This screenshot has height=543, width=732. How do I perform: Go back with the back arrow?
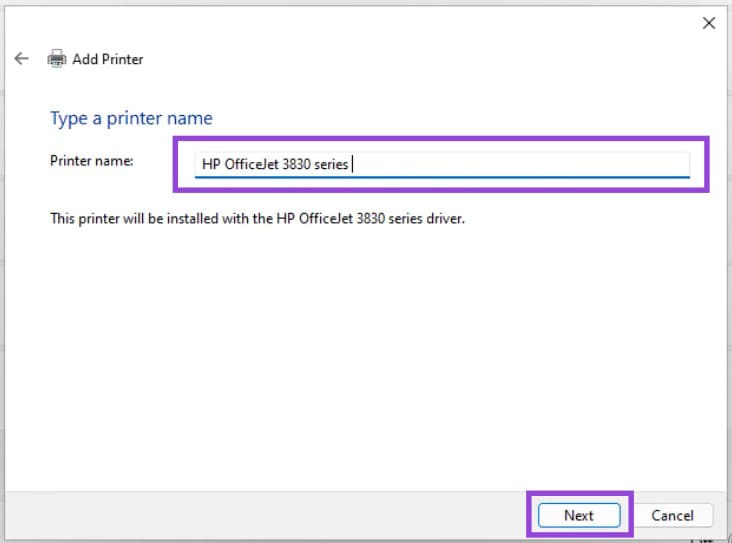pyautogui.click(x=21, y=59)
